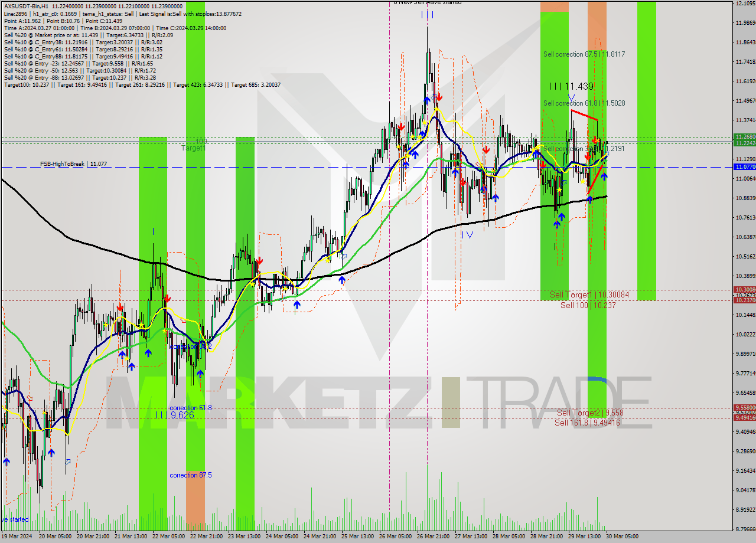Click the '20 Mar 05:00' time label
The height and width of the screenshot is (543, 756).
pyautogui.click(x=55, y=537)
